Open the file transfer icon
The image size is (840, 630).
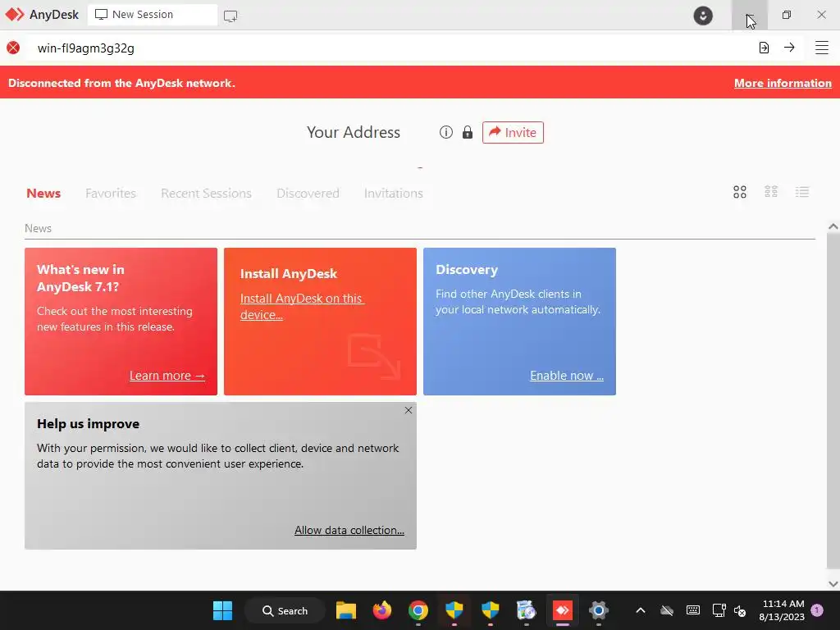tap(764, 48)
